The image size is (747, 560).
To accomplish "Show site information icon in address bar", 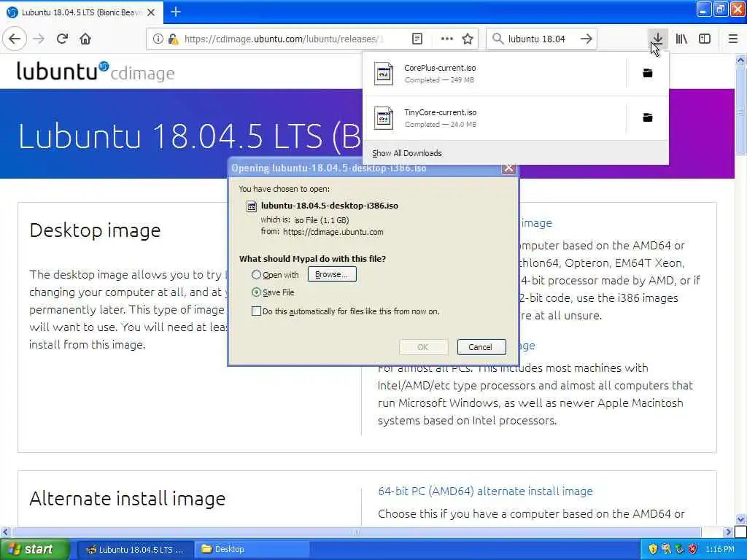I will [x=158, y=39].
